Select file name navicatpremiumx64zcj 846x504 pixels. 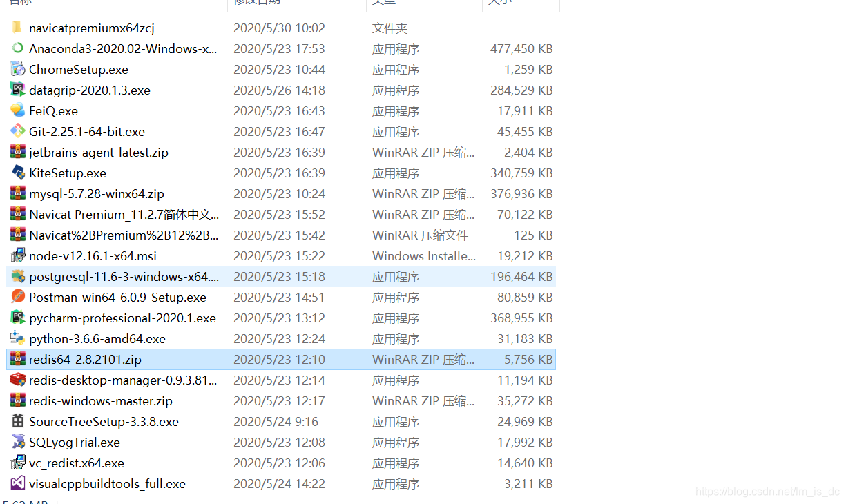point(92,28)
